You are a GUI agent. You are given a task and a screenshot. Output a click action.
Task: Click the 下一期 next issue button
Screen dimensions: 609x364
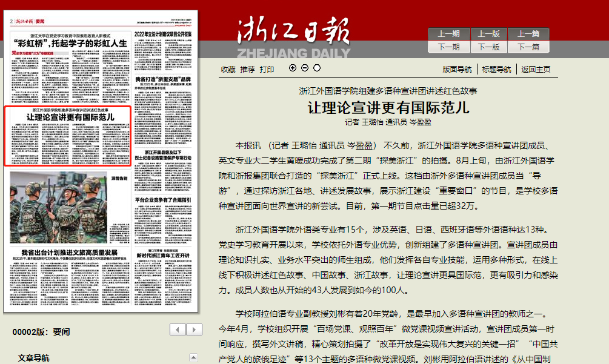(448, 47)
